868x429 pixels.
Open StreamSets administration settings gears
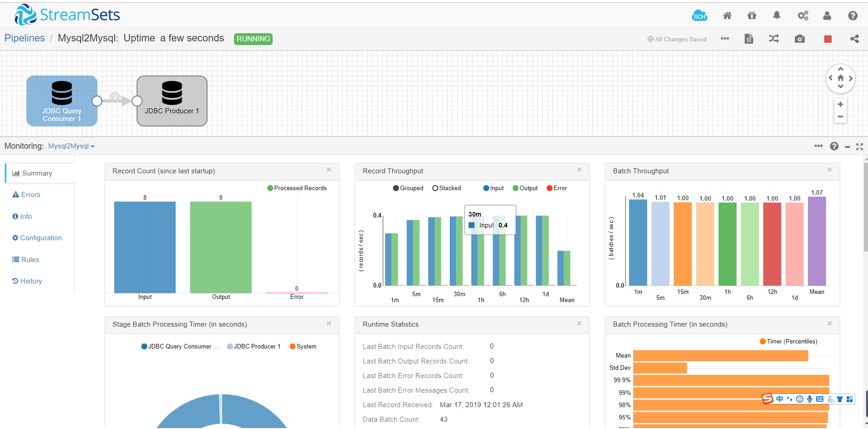tap(802, 15)
